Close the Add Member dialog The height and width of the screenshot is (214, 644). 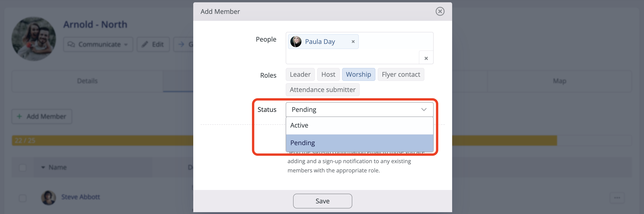[440, 11]
